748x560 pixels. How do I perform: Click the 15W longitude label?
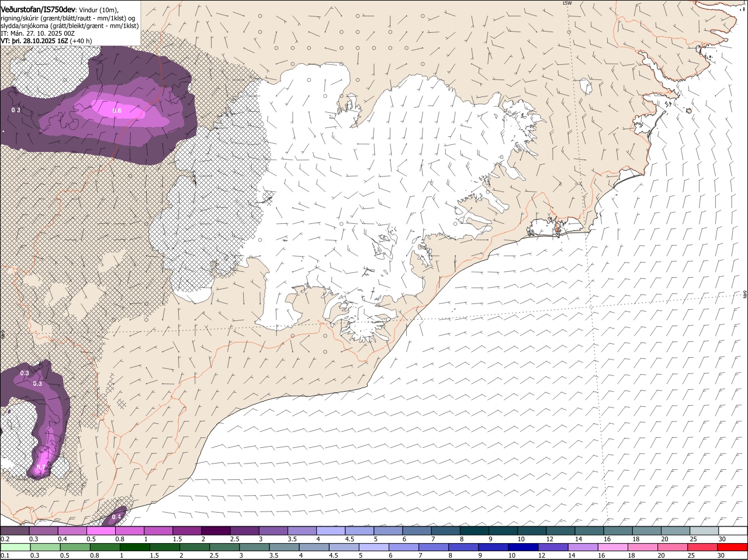tap(566, 4)
